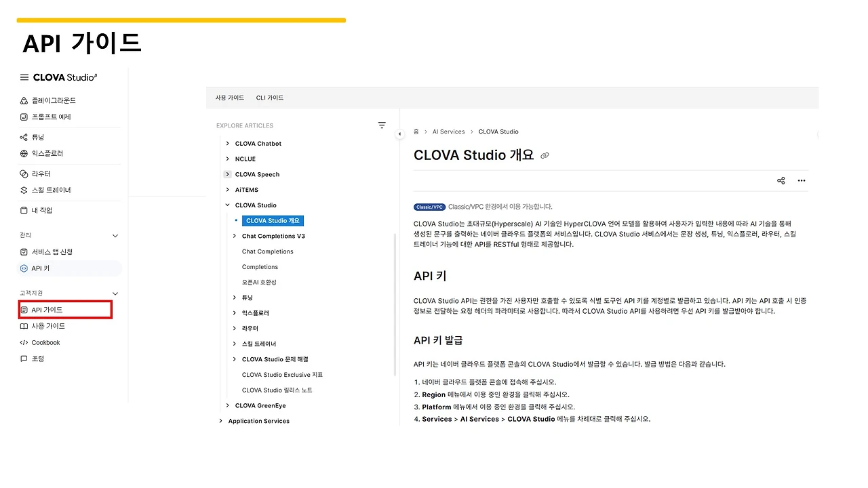The height and width of the screenshot is (488, 868).
Task: Open the 오픈AI 호환성 article
Action: click(x=260, y=282)
